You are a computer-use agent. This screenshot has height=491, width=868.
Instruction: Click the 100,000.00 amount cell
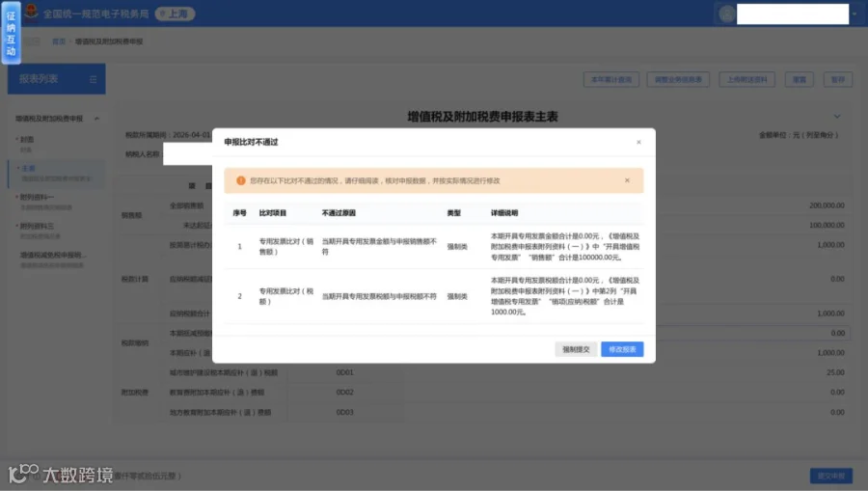(x=827, y=226)
